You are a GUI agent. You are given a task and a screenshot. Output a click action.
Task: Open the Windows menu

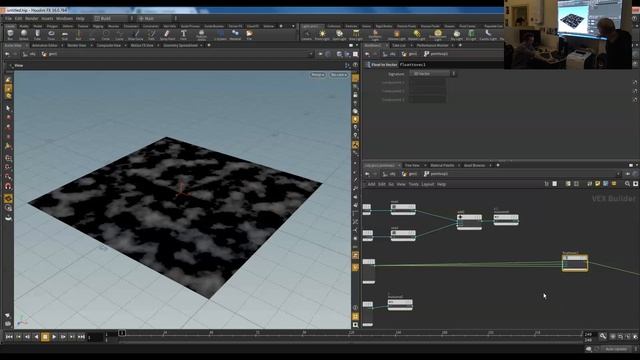tap(64, 18)
